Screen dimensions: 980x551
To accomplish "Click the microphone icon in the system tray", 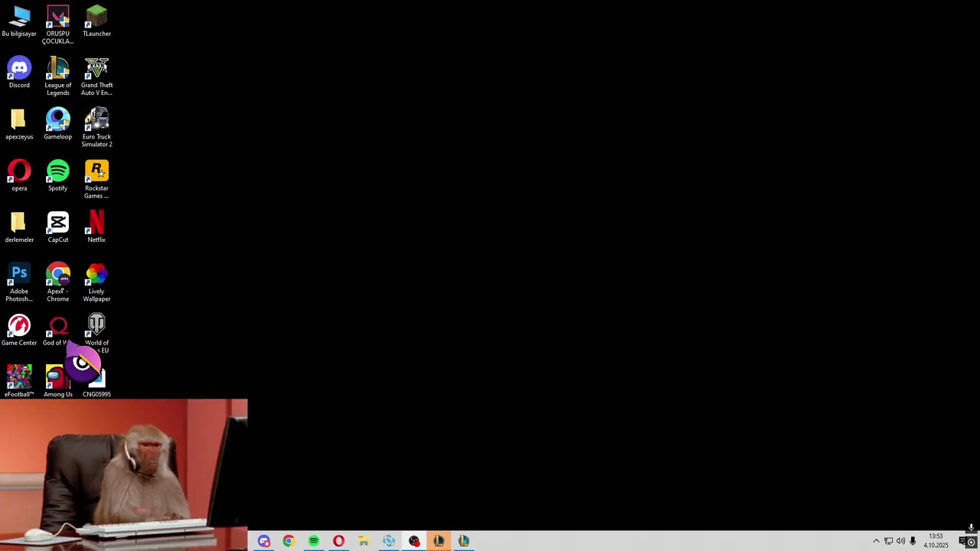I will [913, 541].
